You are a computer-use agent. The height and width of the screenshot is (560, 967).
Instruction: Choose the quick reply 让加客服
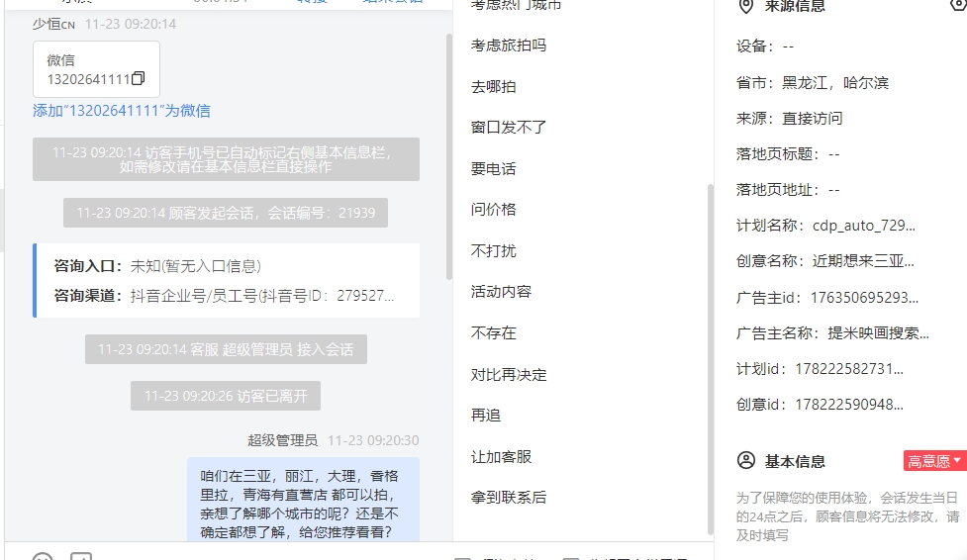[501, 456]
